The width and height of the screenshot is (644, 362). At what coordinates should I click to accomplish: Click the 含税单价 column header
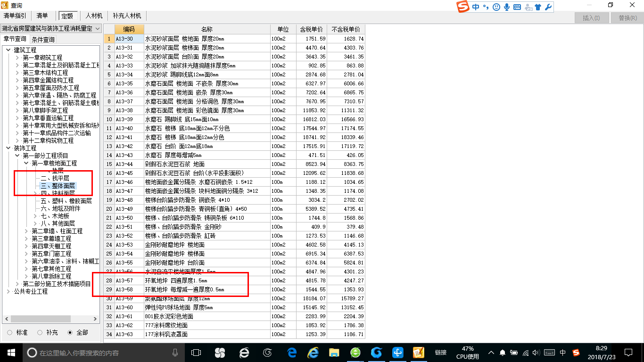click(x=311, y=29)
